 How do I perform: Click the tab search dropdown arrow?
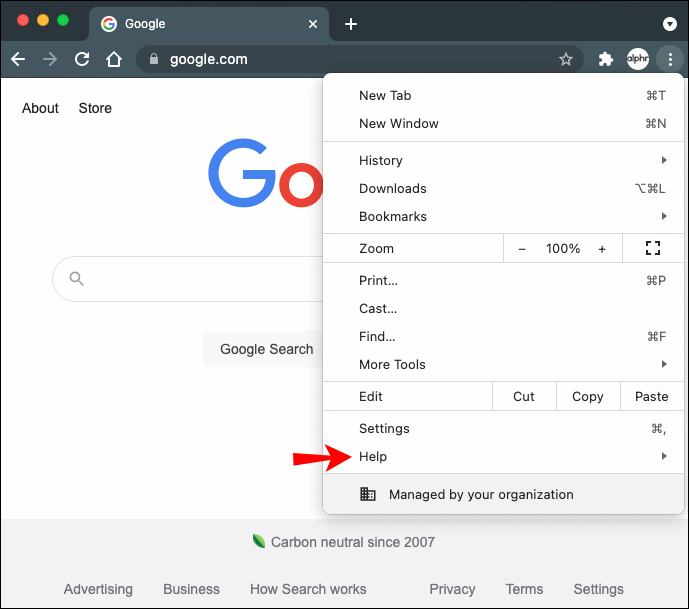pos(669,24)
